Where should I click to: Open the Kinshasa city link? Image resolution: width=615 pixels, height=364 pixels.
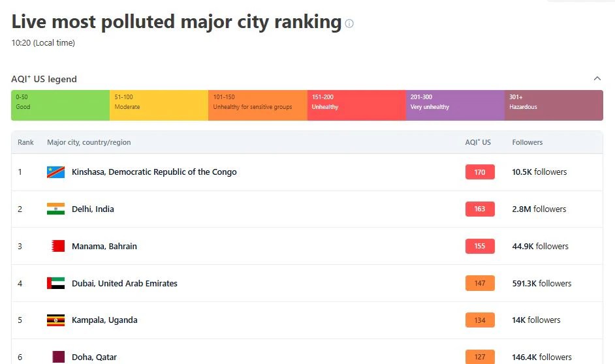[x=154, y=172]
